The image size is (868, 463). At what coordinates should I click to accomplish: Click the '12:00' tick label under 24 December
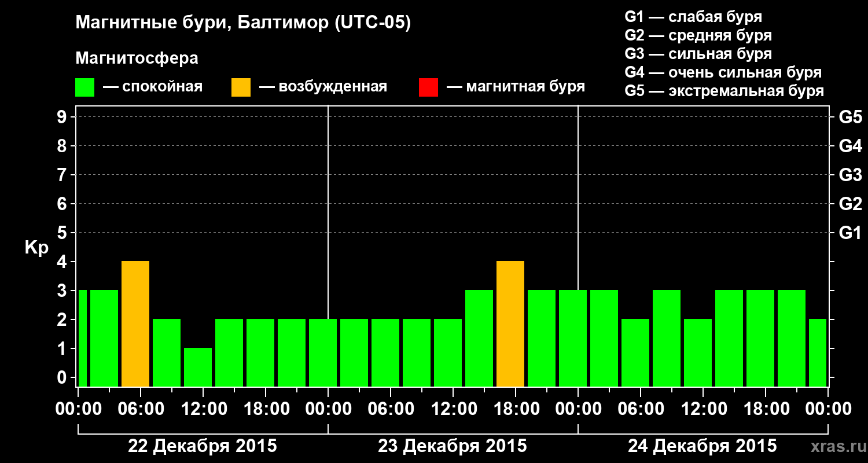(x=703, y=409)
